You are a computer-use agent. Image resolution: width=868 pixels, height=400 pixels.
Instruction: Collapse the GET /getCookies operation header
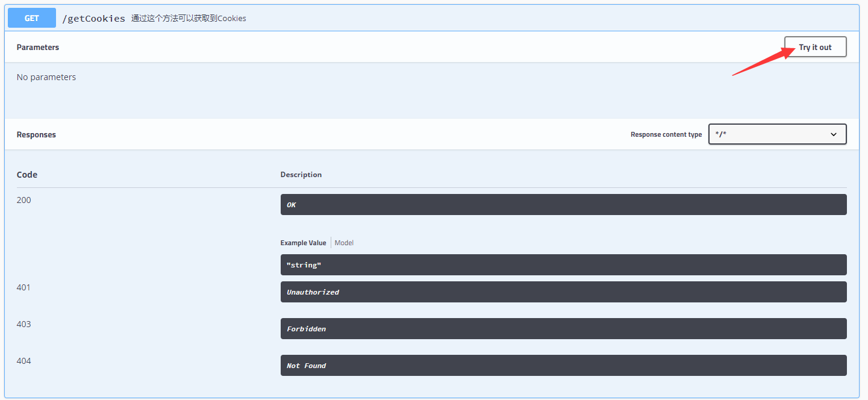tap(431, 18)
